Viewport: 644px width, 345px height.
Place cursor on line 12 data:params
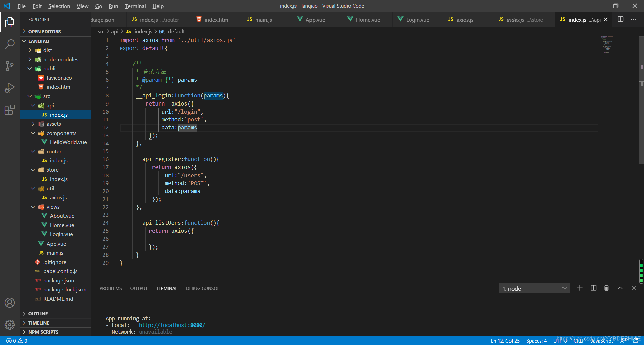point(179,127)
